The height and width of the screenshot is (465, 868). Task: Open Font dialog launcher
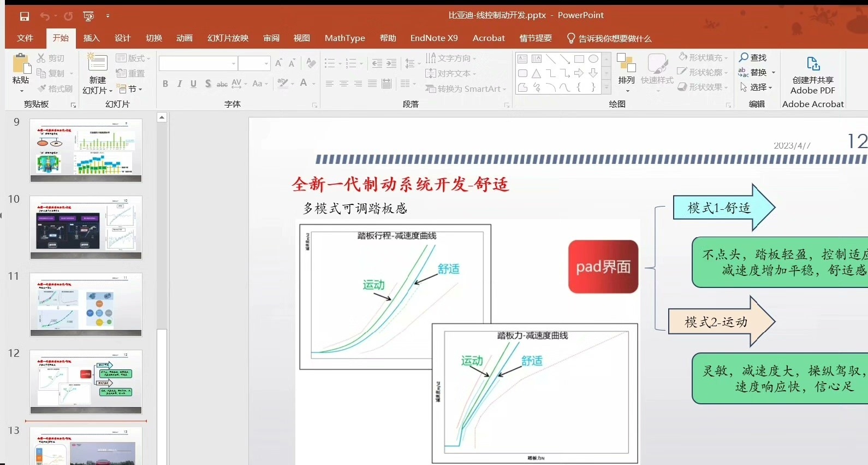click(314, 105)
